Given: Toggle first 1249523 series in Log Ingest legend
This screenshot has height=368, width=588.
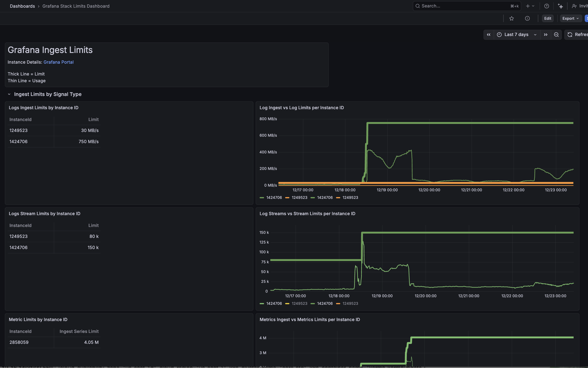Looking at the screenshot, I should pos(300,197).
